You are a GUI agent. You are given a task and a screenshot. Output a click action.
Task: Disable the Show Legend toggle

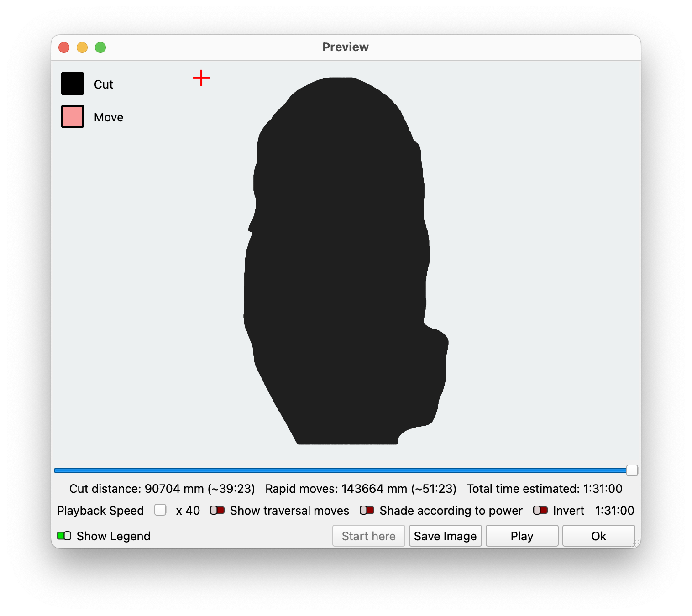click(x=64, y=536)
